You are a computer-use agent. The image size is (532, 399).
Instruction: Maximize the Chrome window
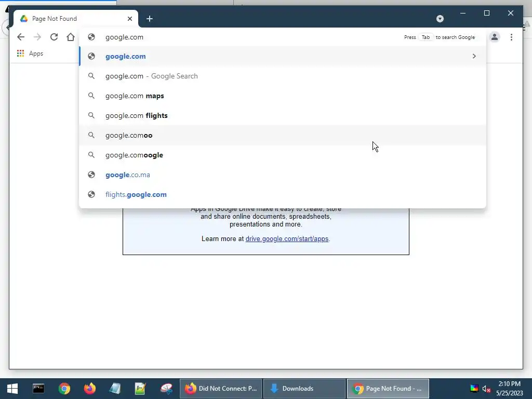click(486, 13)
